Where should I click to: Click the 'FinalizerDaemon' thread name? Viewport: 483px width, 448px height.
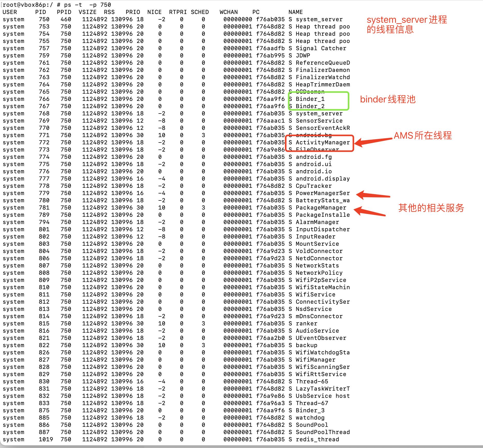point(323,70)
